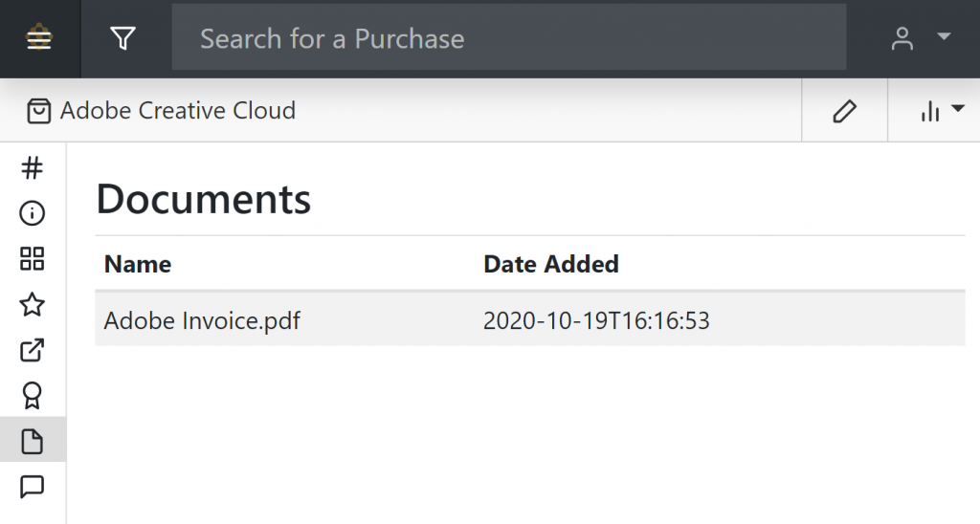
Task: Click the shopping bag icon beside Adobe Creative Cloud
Action: [x=38, y=111]
